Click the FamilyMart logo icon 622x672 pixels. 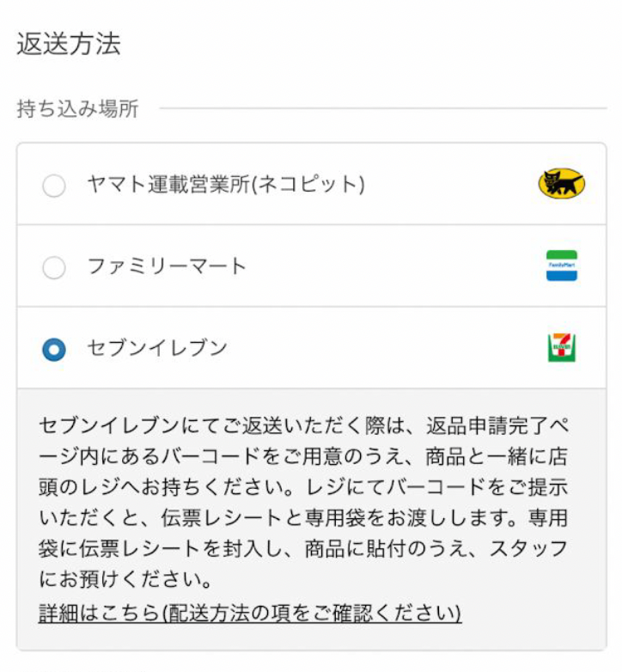pos(562,266)
